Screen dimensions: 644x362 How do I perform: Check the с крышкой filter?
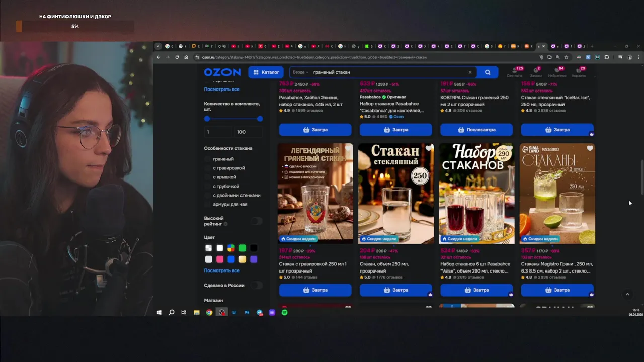click(x=207, y=177)
